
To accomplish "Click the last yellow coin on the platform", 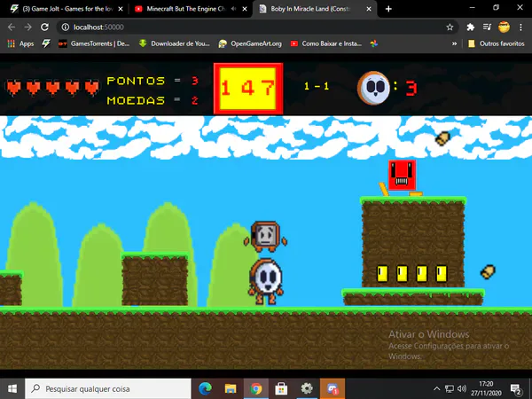I will [442, 273].
